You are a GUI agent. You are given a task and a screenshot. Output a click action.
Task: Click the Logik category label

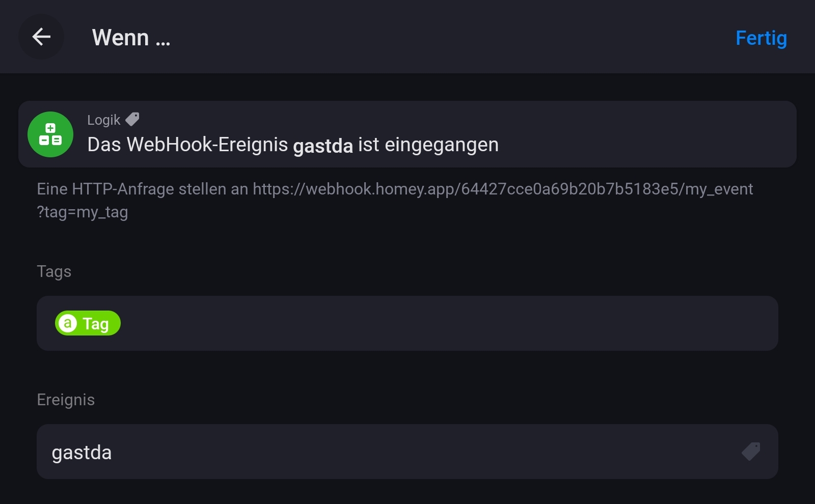tap(104, 120)
